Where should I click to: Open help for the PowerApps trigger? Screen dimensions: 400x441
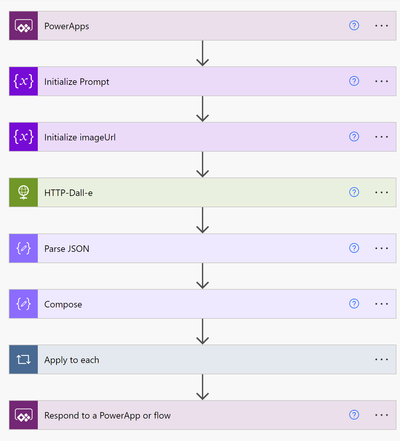coord(354,25)
